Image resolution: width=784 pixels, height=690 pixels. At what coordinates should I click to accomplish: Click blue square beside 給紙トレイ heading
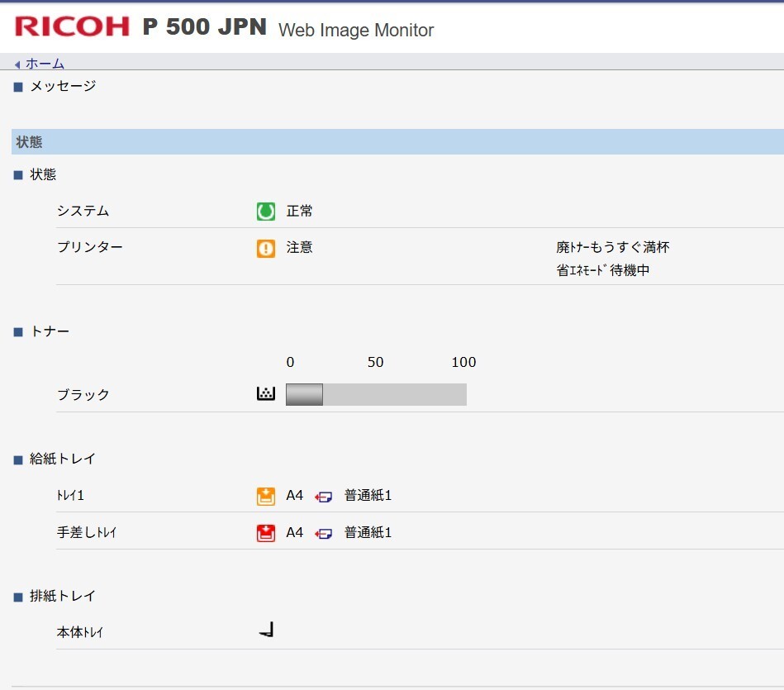(18, 460)
